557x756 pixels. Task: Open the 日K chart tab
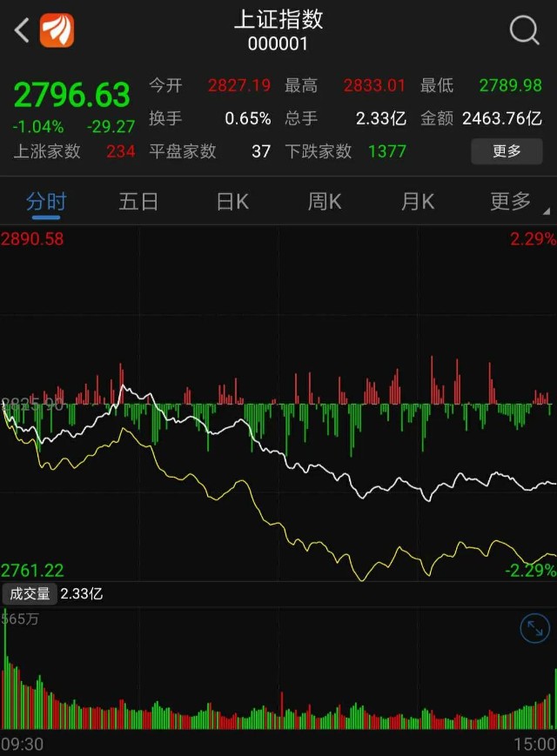click(232, 202)
